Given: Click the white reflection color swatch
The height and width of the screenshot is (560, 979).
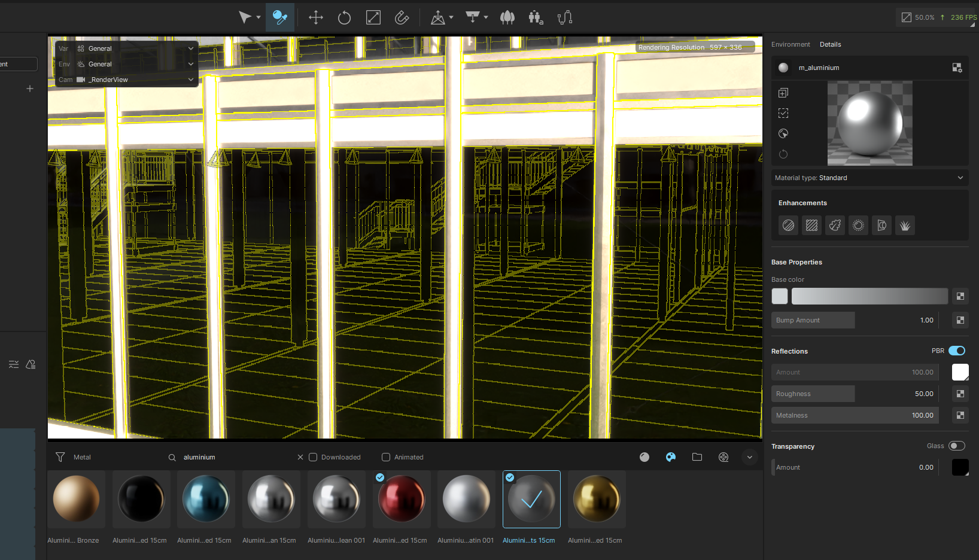Looking at the screenshot, I should point(960,372).
